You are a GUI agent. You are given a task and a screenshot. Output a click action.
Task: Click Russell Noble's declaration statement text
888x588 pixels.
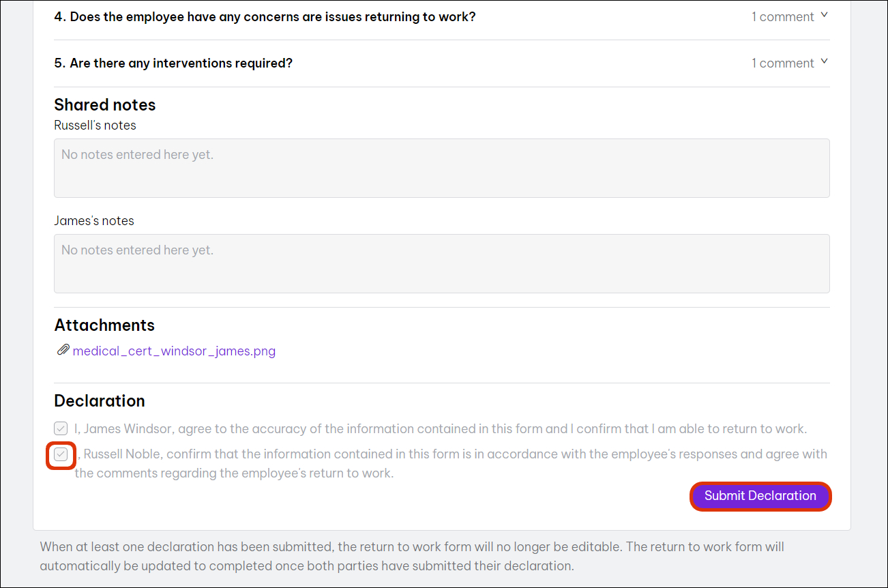(x=450, y=463)
